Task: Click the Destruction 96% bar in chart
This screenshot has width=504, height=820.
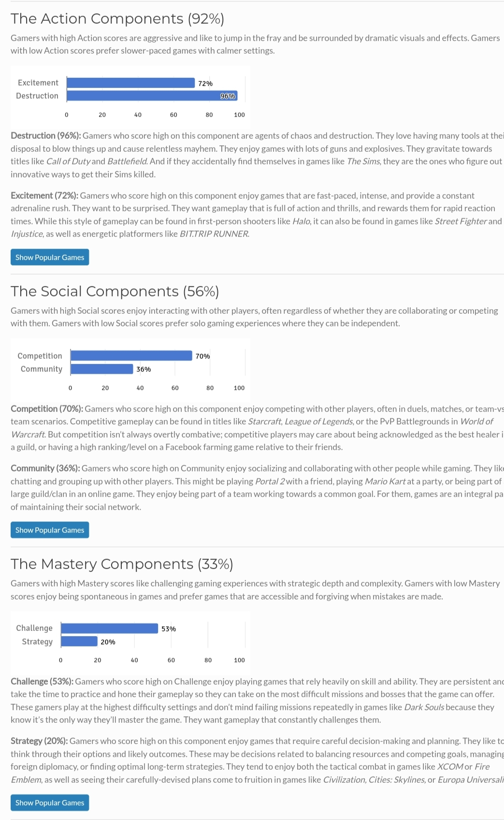Action: coord(152,96)
